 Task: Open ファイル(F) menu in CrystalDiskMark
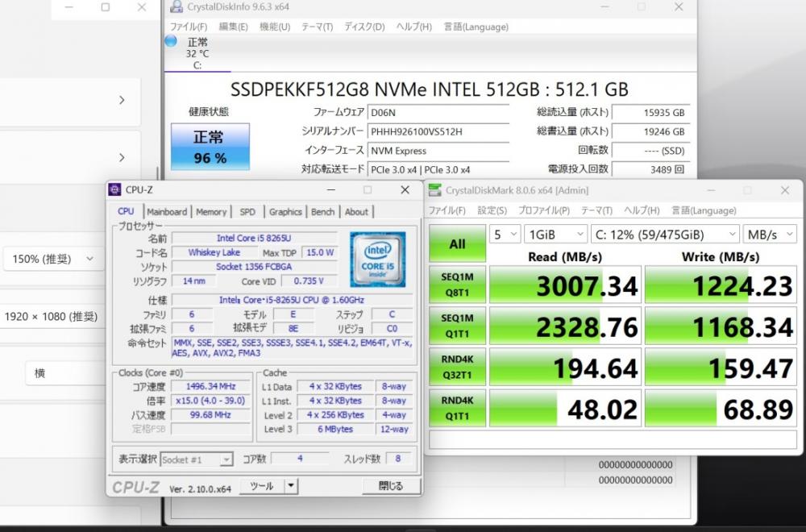coord(447,210)
